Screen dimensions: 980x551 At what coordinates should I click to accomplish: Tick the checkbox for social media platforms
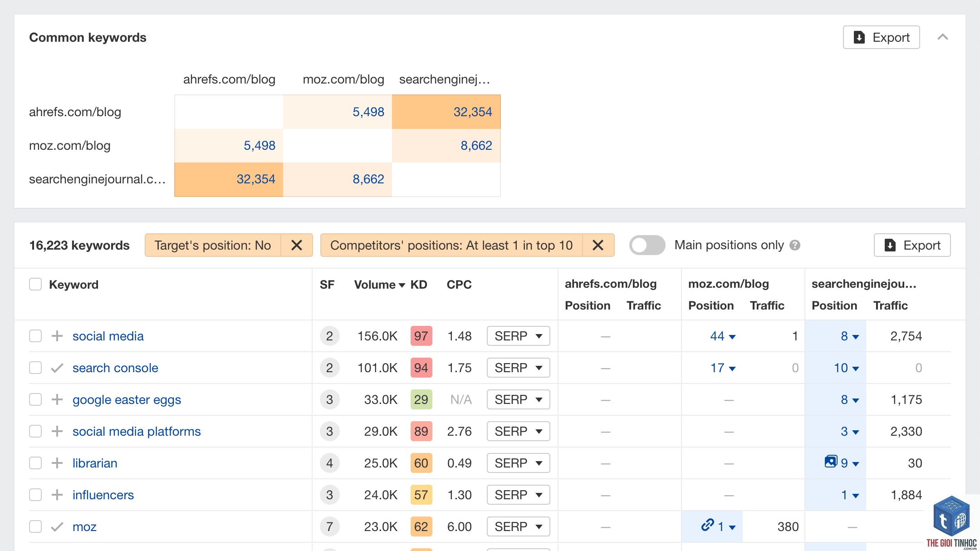point(35,431)
